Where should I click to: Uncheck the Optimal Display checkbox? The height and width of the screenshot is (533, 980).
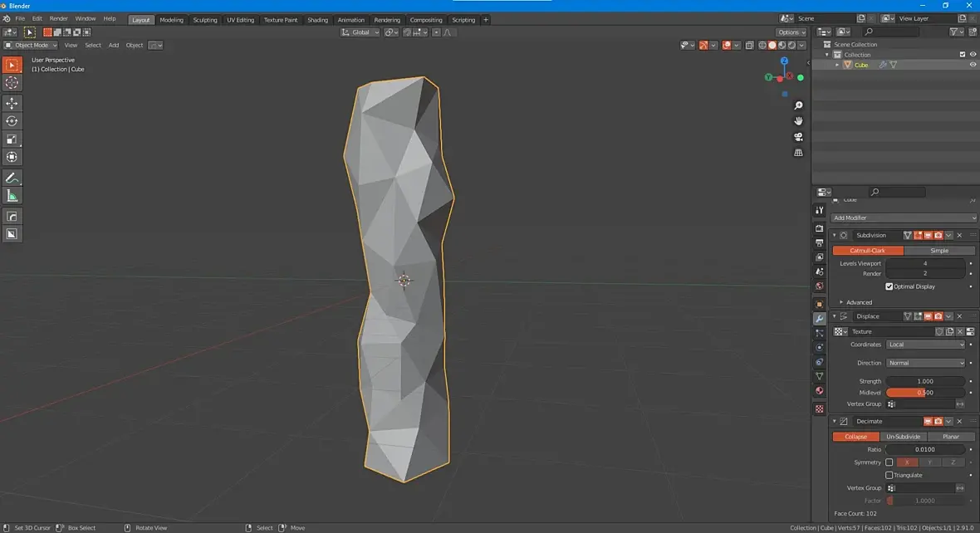tap(889, 286)
